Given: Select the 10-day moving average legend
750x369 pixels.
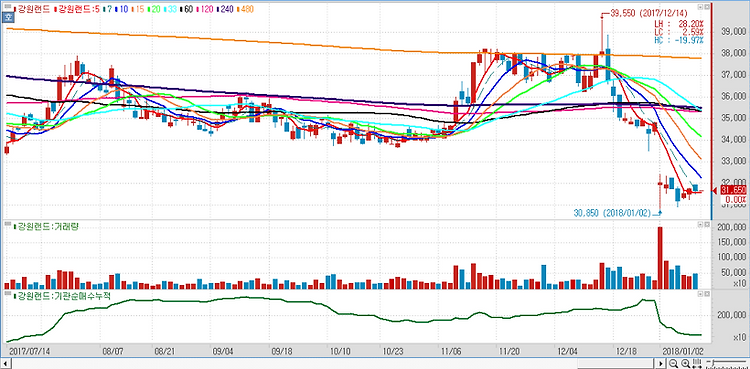Looking at the screenshot, I should pos(122,9).
